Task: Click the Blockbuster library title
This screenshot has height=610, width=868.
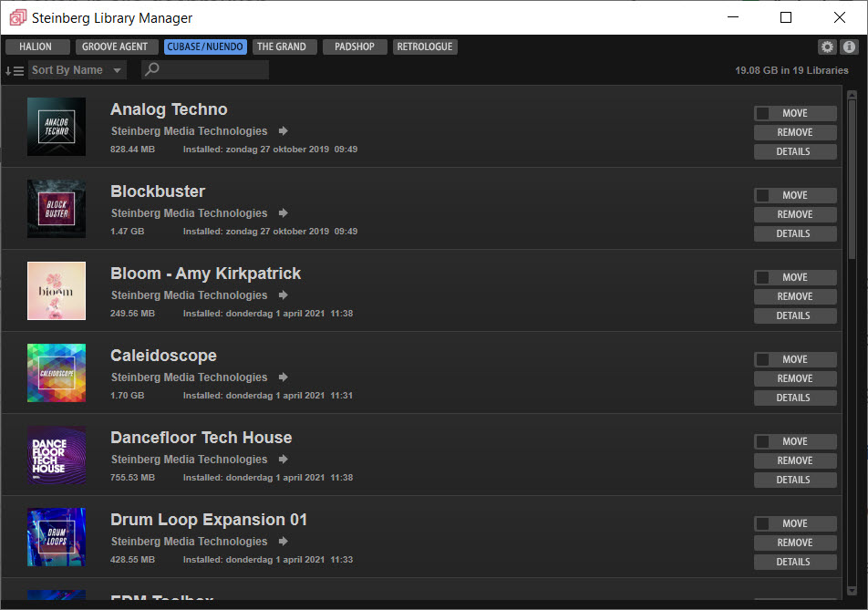Action: [158, 191]
